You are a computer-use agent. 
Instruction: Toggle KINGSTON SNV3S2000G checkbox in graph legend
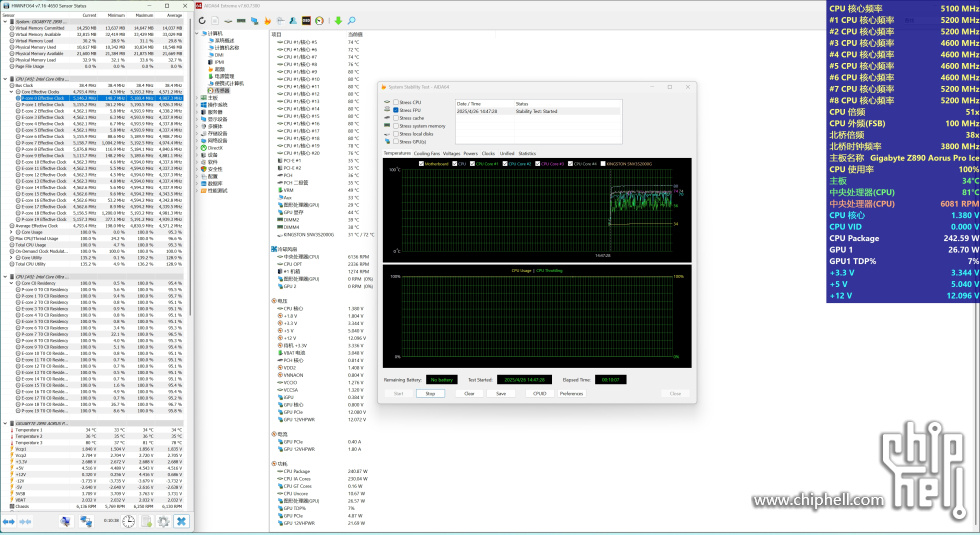tap(602, 164)
